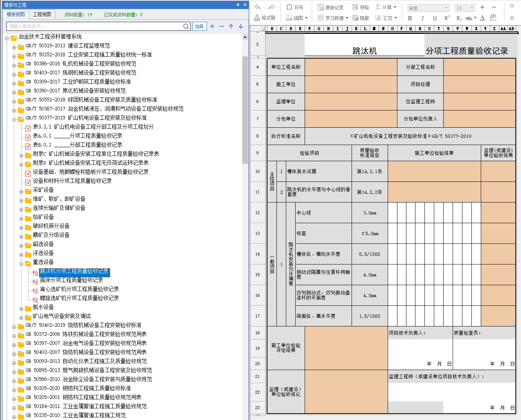Click the 隐蔽 toolbar icon
The height and width of the screenshot is (420, 521).
click(x=361, y=18)
